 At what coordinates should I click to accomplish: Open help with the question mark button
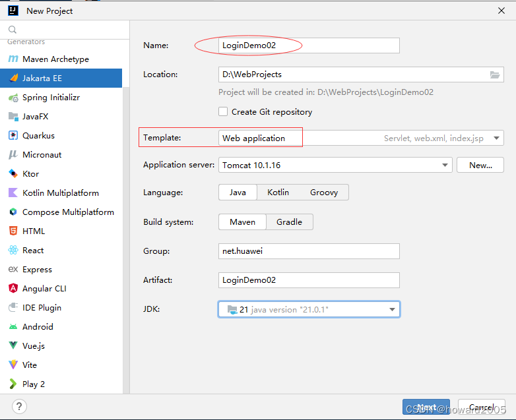(x=19, y=407)
